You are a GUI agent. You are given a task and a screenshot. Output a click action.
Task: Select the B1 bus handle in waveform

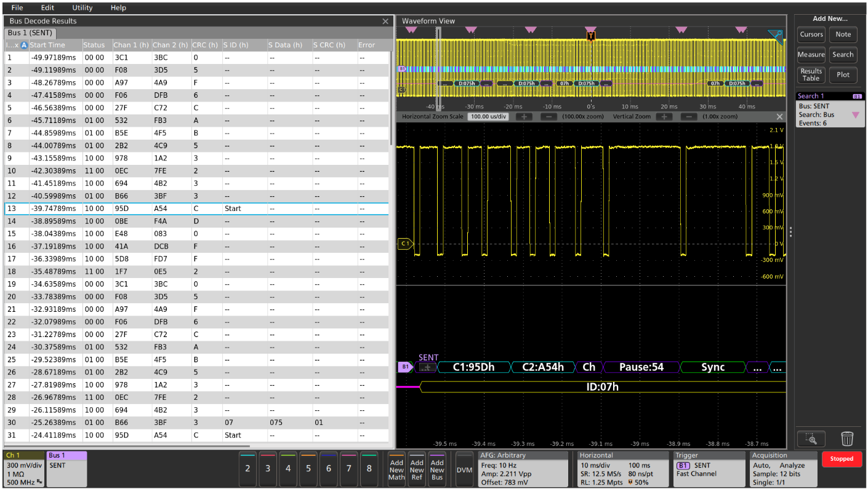[x=404, y=367]
